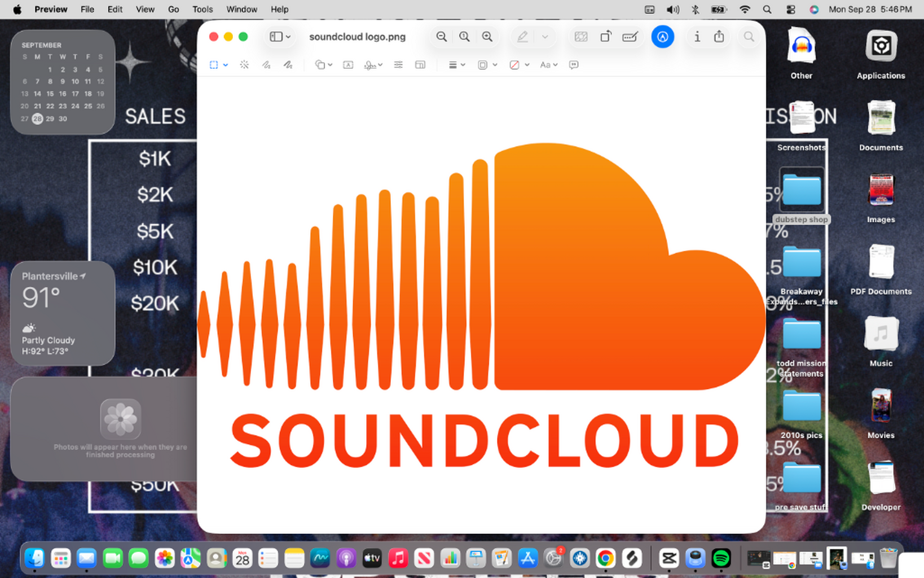Open Google Chrome from the Dock
This screenshot has width=924, height=578.
[x=605, y=558]
